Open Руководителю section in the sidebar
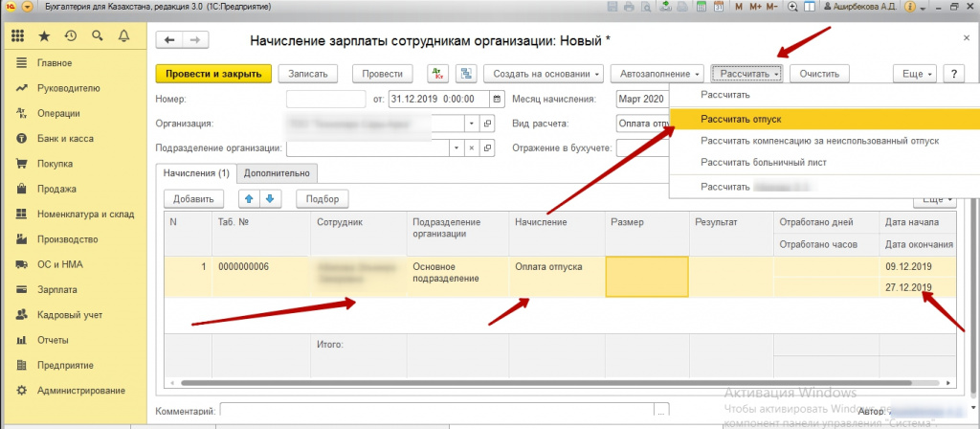Viewport: 980px width, 429px height. (68, 88)
